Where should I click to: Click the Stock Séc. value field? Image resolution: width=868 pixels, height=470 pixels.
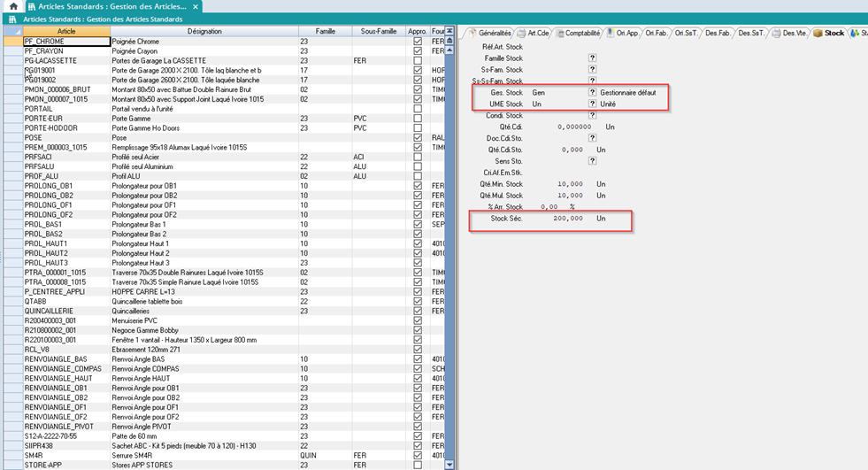[559, 218]
